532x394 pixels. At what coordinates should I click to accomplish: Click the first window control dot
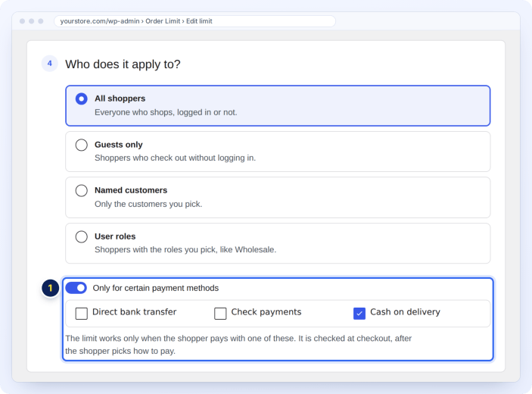click(23, 21)
